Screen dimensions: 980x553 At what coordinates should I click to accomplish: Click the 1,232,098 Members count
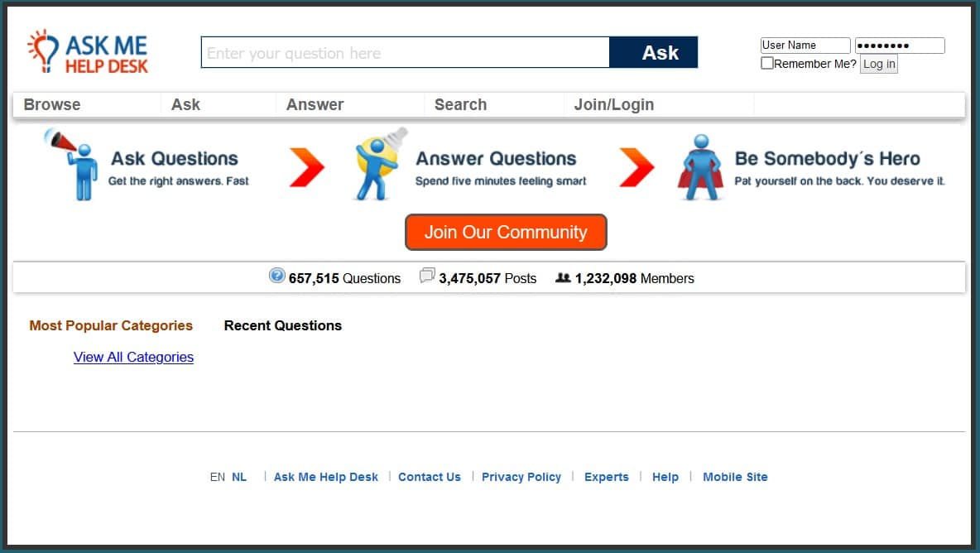(x=634, y=278)
